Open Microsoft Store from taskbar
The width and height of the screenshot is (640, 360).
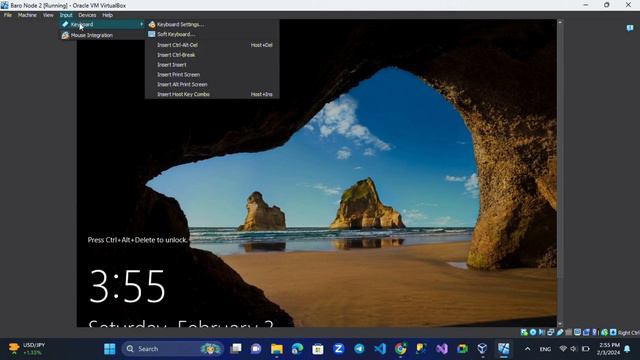pyautogui.click(x=318, y=349)
